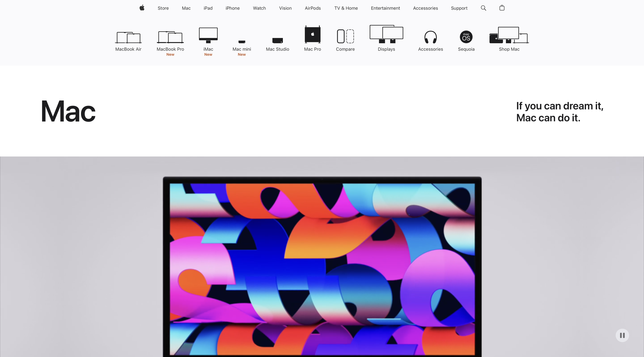Image resolution: width=644 pixels, height=357 pixels.
Task: Select the MacBook Pro product icon
Action: pos(170,38)
